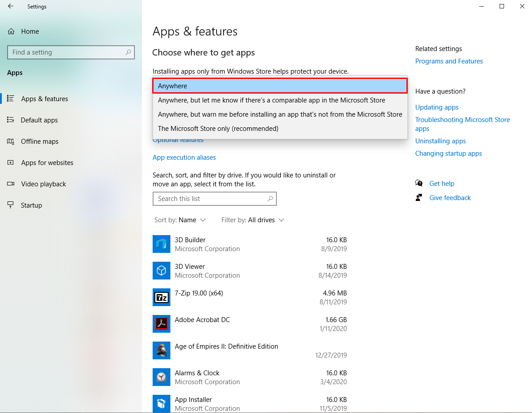Click the 3D Viewer app icon
Viewport: 532px width, 413px height.
coord(162,271)
